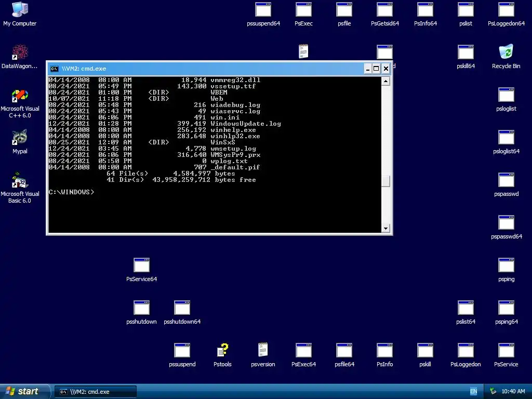The image size is (532, 399).
Task: Select psshutdown desktop icon
Action: [141, 312]
